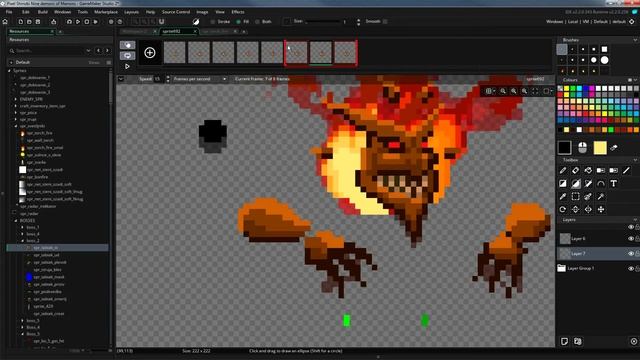Click the VM target option link

586,22
